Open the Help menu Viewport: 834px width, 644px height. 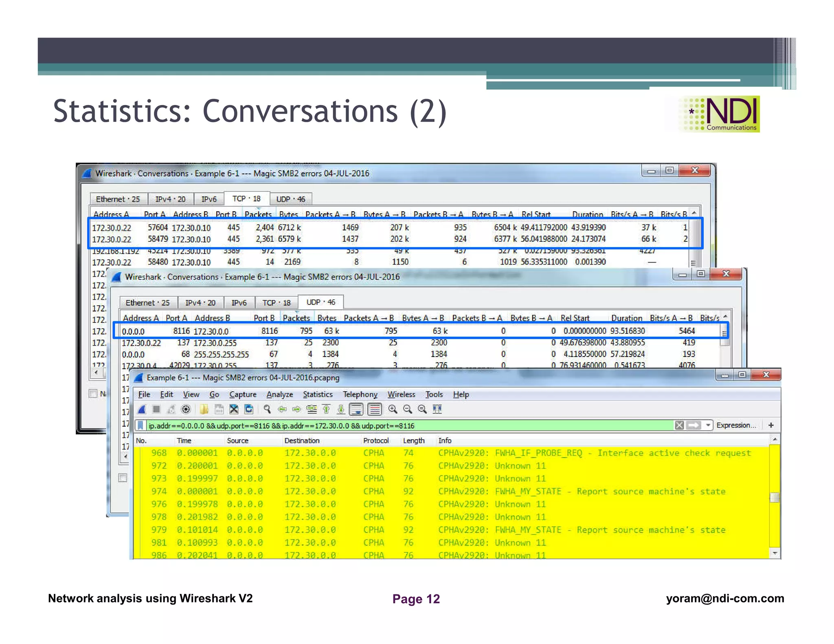461,394
